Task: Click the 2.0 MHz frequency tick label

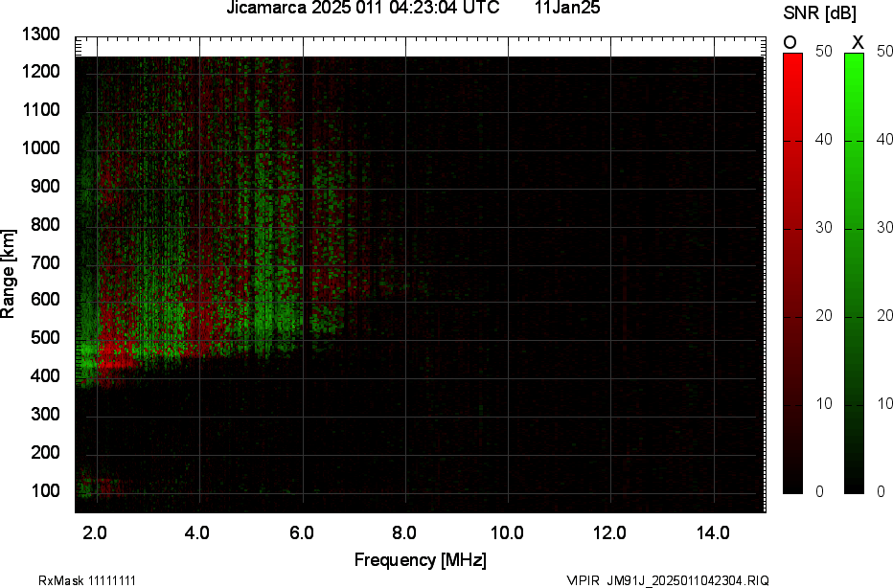Action: coord(94,533)
